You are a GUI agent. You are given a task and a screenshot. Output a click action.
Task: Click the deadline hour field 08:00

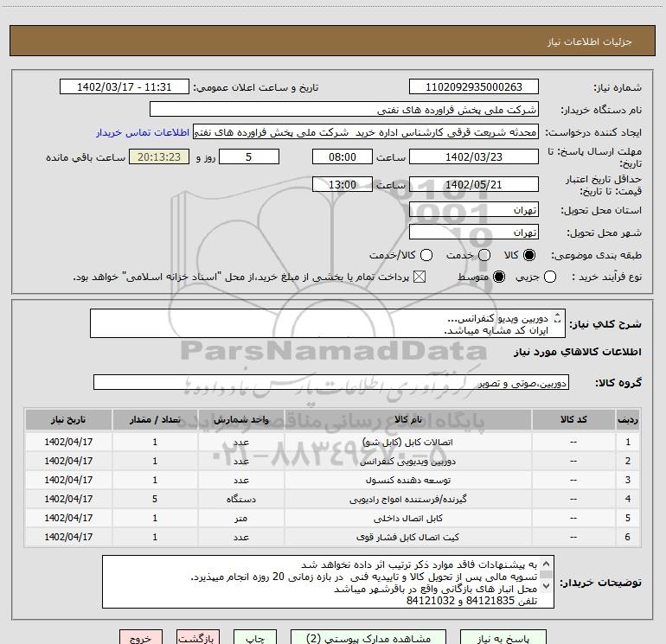[x=343, y=156]
